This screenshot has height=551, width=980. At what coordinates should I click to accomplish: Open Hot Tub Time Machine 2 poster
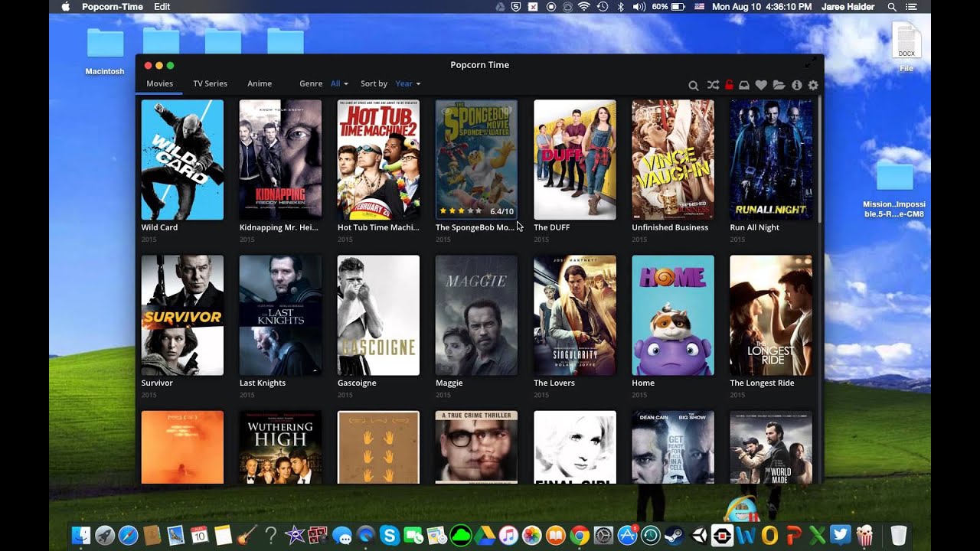pyautogui.click(x=378, y=160)
